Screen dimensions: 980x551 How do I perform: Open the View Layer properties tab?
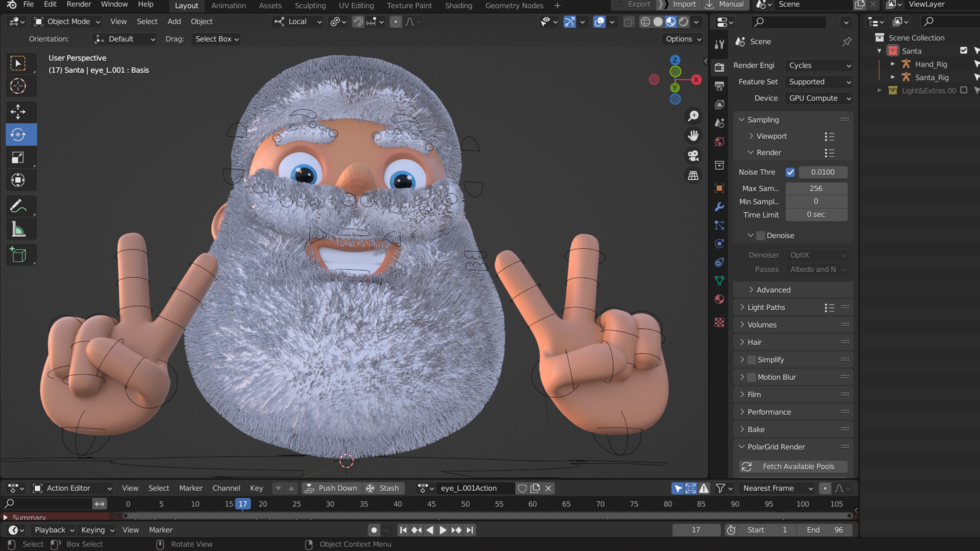coord(719,105)
